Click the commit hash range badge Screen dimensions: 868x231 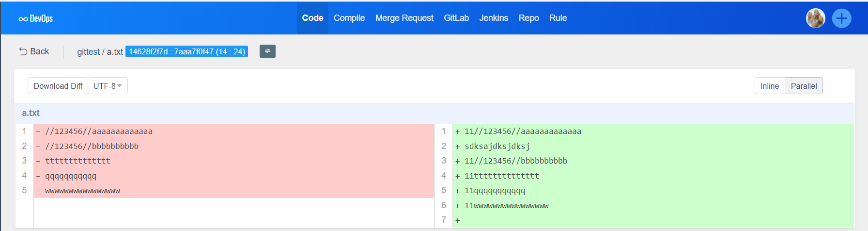(x=186, y=51)
